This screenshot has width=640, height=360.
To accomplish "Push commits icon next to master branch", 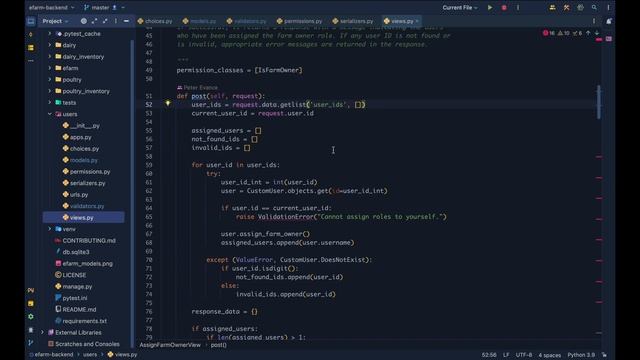I will 115,8.
